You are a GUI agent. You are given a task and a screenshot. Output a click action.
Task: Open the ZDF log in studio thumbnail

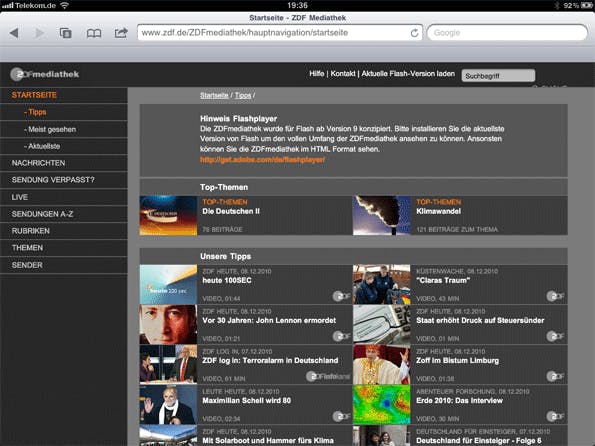(168, 365)
